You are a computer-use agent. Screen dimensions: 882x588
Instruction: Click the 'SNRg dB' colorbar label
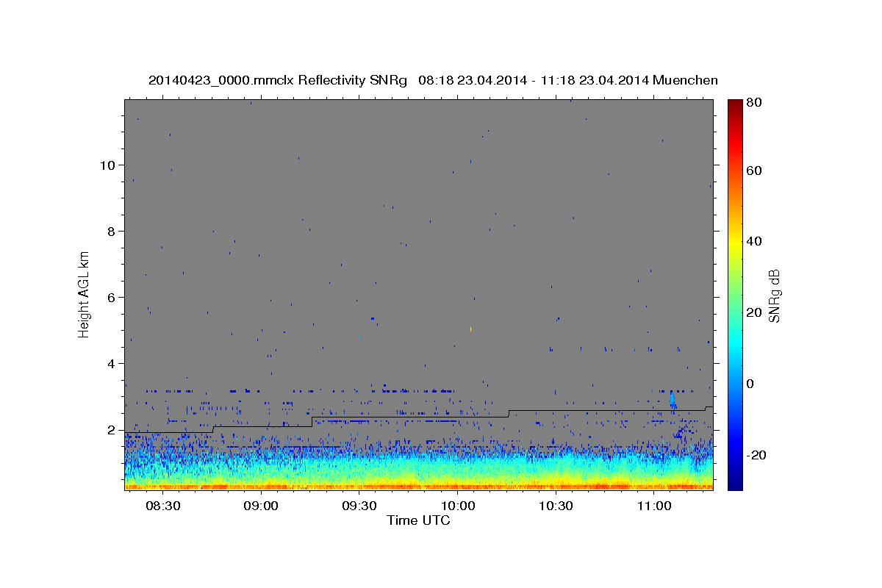775,295
